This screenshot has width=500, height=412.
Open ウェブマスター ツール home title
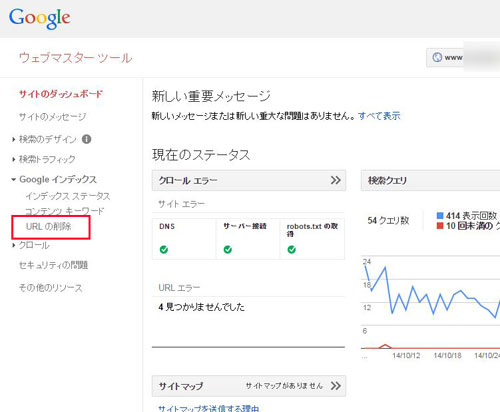(76, 58)
